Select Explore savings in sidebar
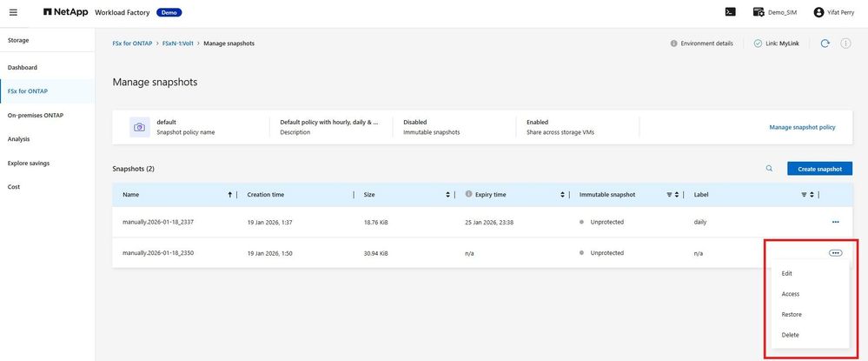The image size is (868, 361). click(29, 163)
